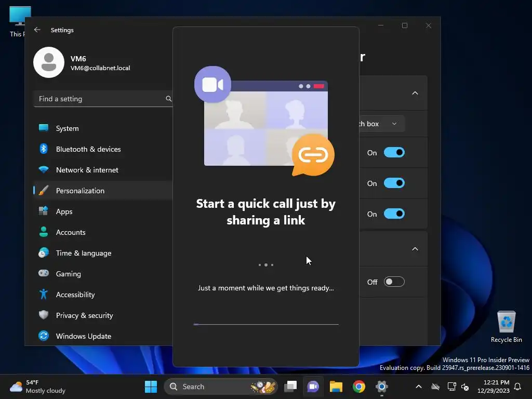The image size is (532, 399).
Task: Launch Google Chrome from the taskbar
Action: click(358, 387)
